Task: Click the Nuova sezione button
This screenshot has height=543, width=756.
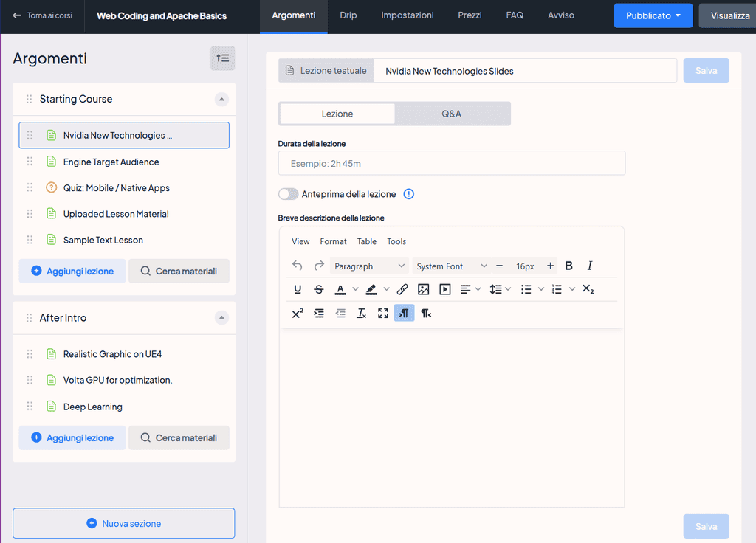Action: 124,523
